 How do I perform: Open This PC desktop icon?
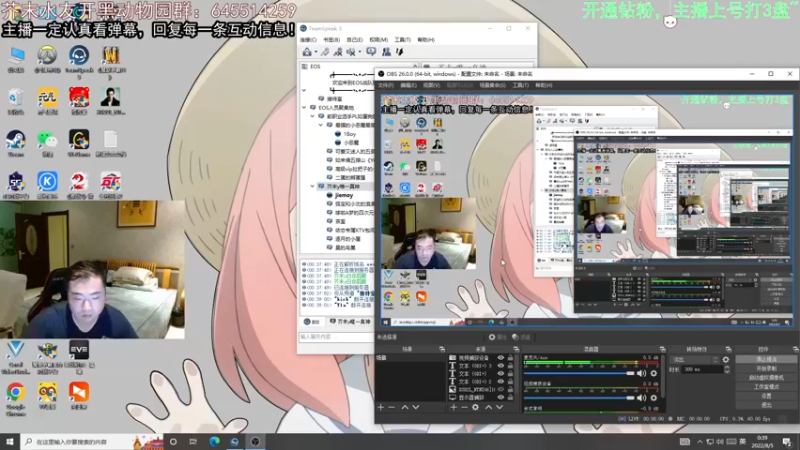[x=16, y=58]
